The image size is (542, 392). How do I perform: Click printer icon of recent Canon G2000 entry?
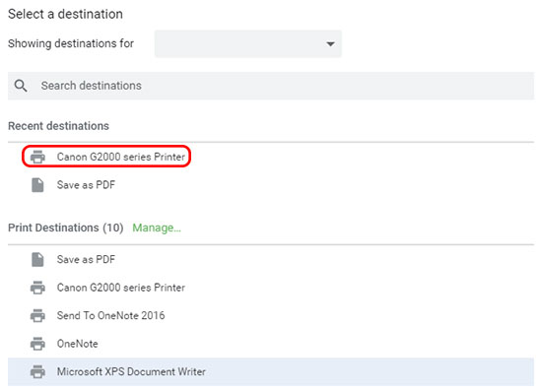point(37,157)
